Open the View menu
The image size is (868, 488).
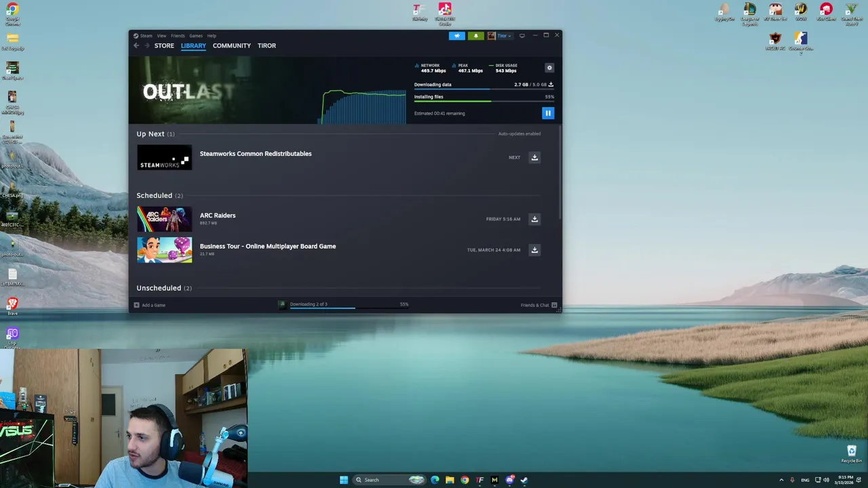[161, 36]
